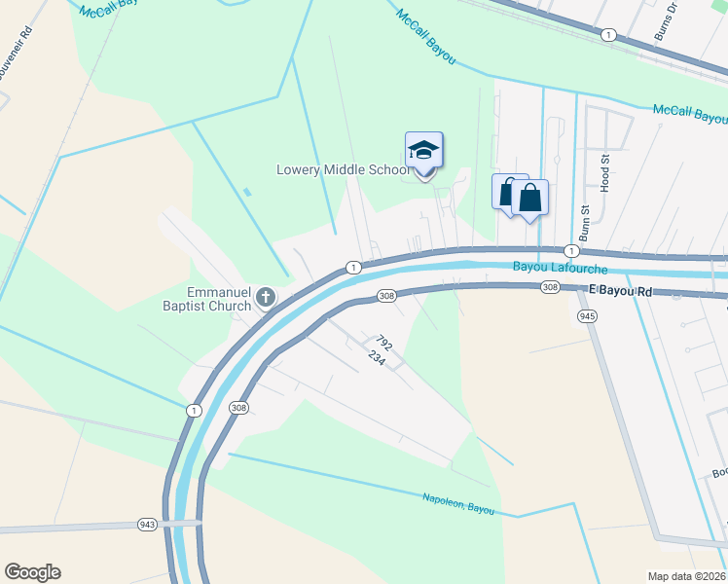Click the 792 address number label
This screenshot has height=584, width=728.
384,343
